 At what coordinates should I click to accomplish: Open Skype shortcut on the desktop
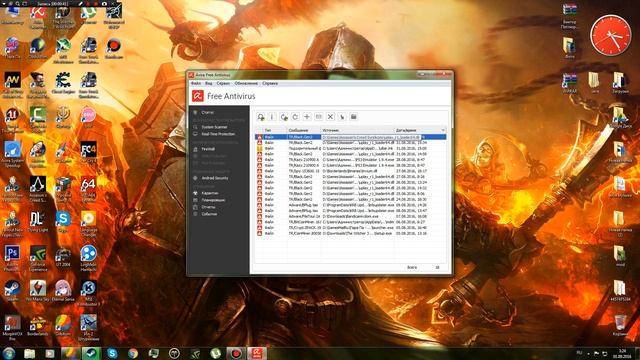[x=63, y=222]
